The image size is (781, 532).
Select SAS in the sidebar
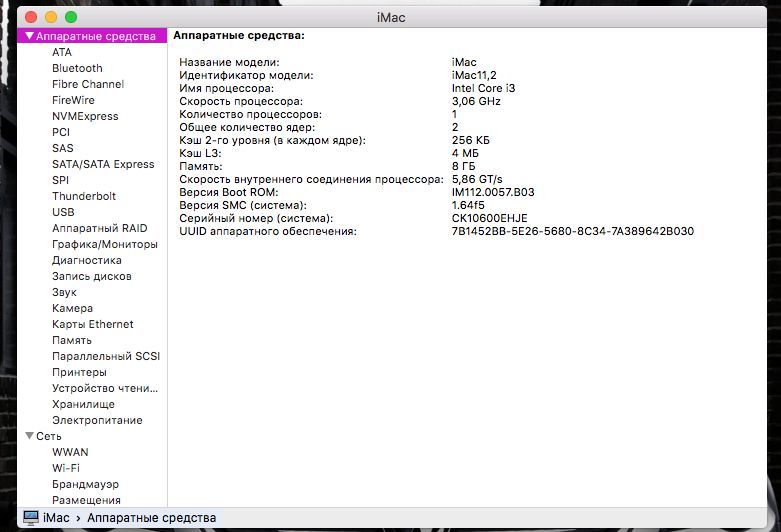62,148
